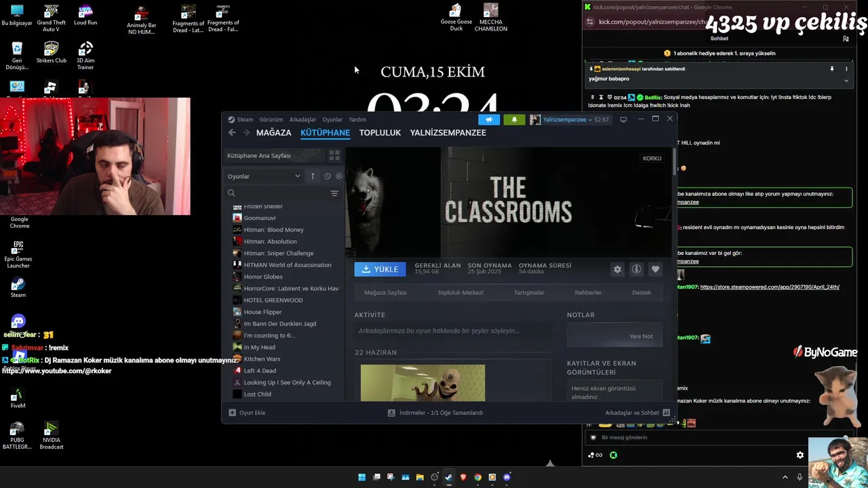Open the Mağaza Sayfası link

[x=385, y=293]
